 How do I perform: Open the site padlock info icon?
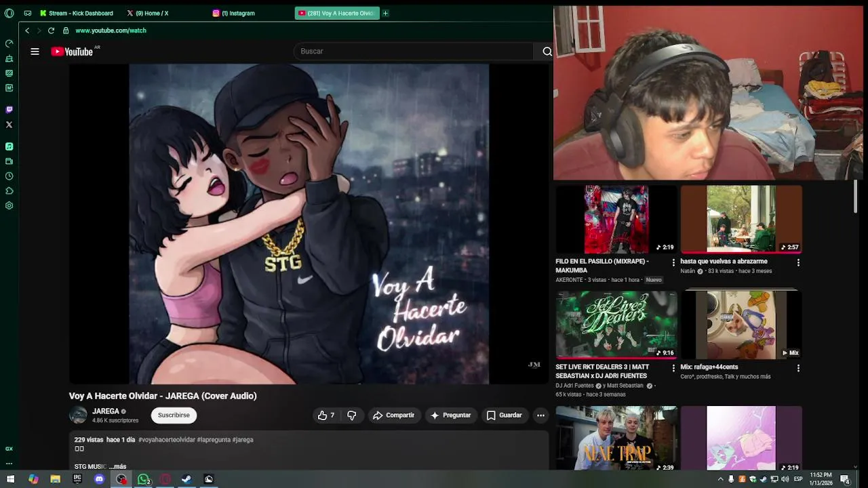click(66, 30)
